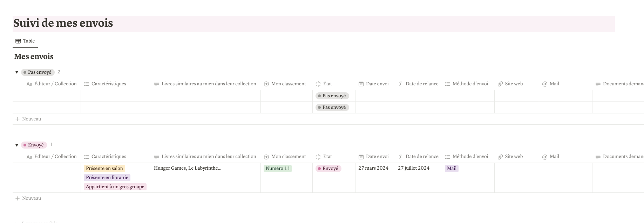
Task: Click the État status icon in the first group header
Action: tap(318, 84)
